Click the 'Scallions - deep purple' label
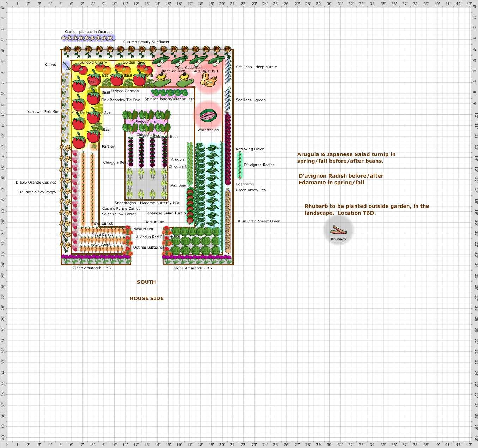Image resolution: width=478 pixels, height=448 pixels. tap(256, 67)
